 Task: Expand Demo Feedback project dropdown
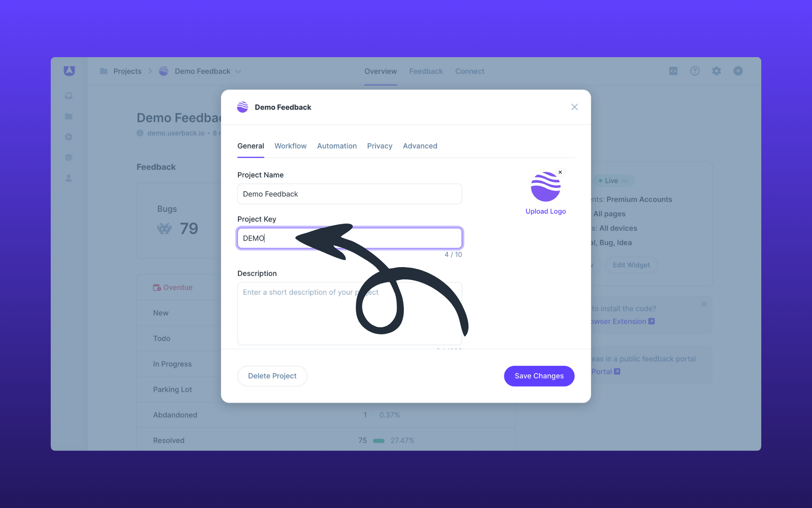click(238, 72)
